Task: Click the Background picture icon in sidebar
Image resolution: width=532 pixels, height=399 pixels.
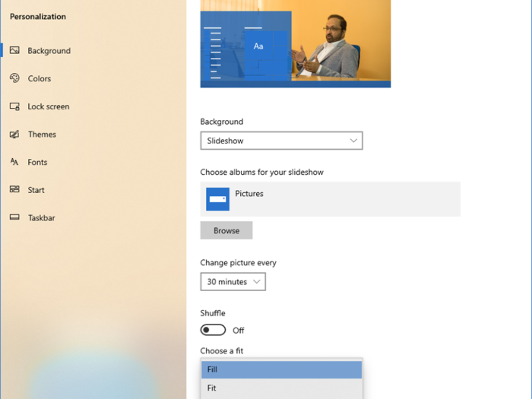Action: point(15,51)
